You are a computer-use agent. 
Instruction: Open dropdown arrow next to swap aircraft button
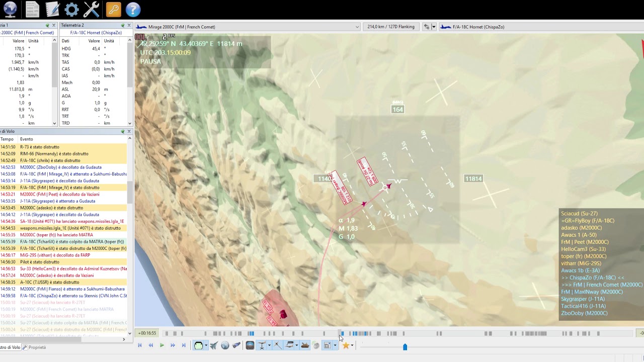[x=434, y=27]
